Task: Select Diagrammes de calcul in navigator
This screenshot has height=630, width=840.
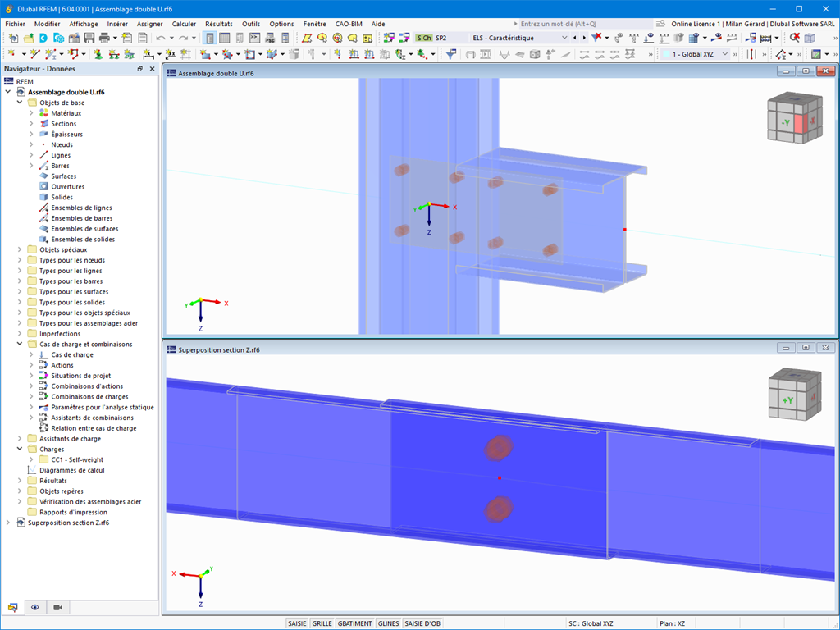Action: coord(72,470)
